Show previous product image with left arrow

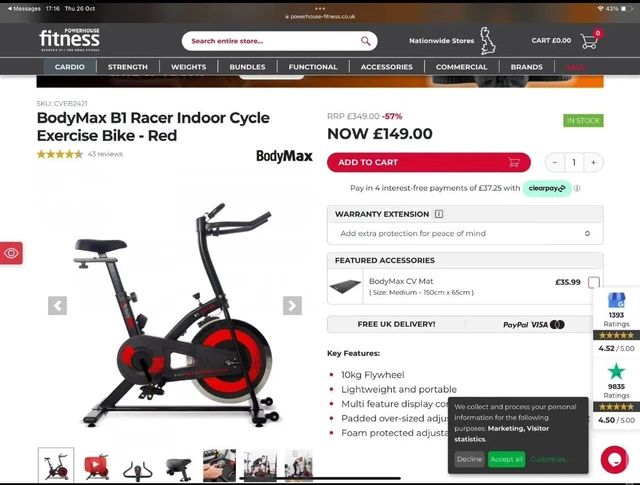[58, 305]
